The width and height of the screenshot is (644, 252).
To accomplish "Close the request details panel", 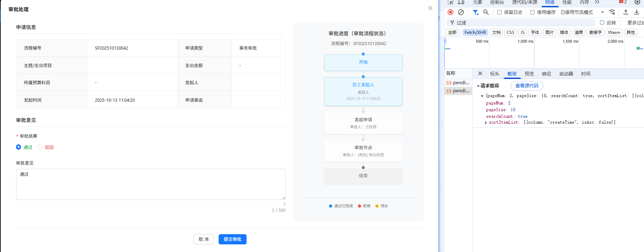I will click(480, 74).
